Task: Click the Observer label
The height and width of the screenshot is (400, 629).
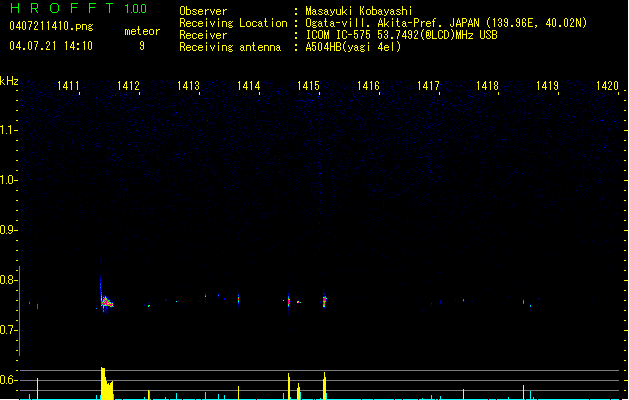Action: point(203,11)
